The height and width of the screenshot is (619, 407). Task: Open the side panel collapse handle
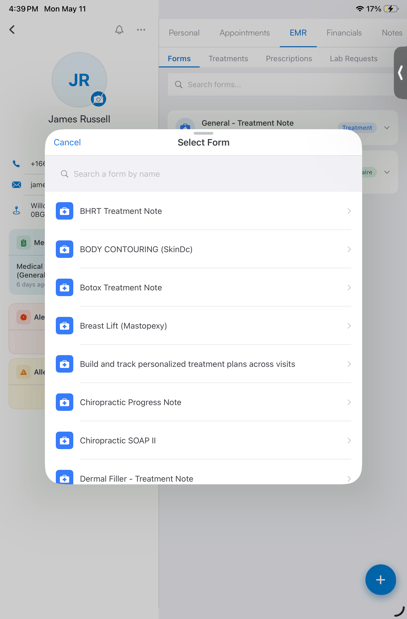[x=400, y=73]
